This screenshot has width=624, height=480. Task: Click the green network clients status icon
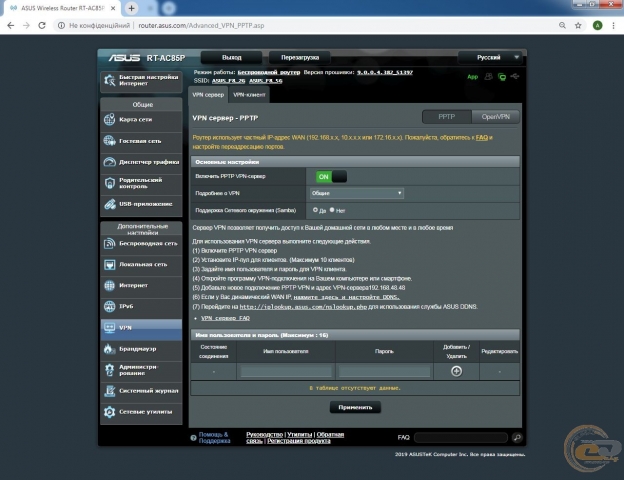click(x=502, y=77)
